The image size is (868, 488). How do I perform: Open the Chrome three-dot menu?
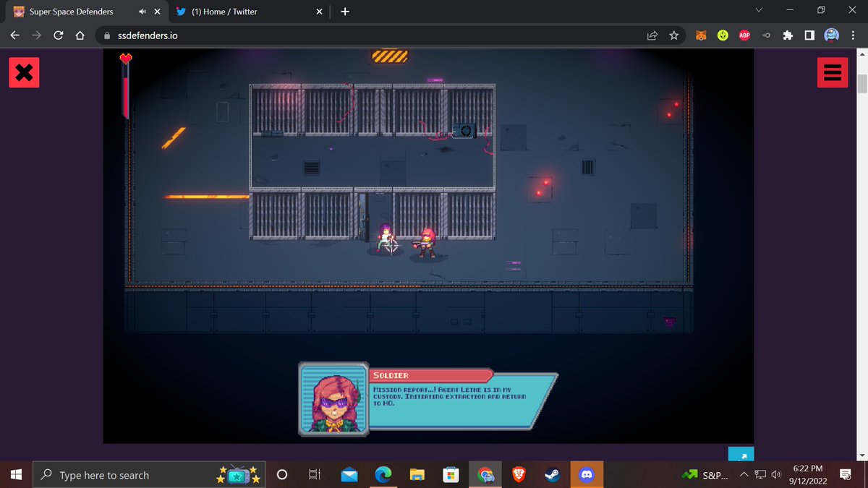tap(853, 35)
